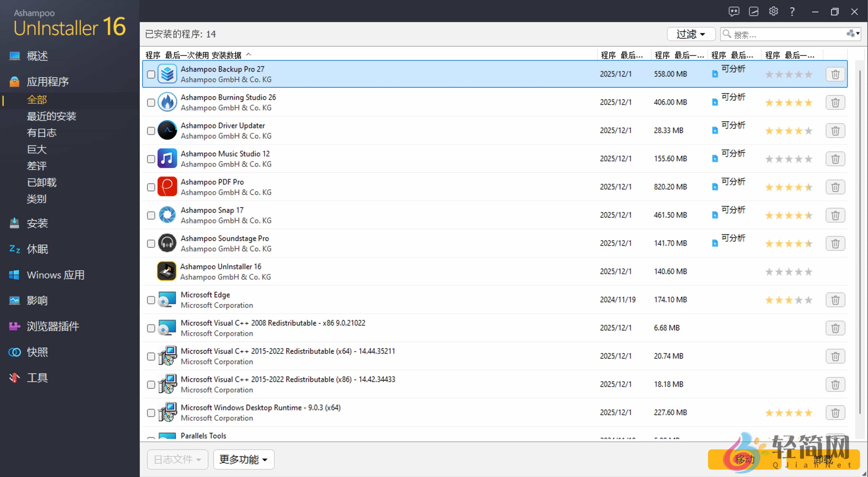Open the 快照 snapshots section
The image size is (868, 477).
click(38, 352)
